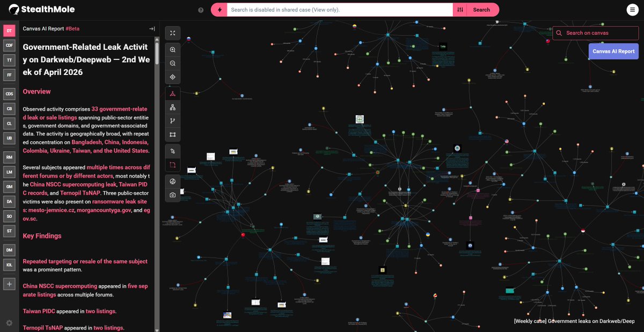
Task: Open search filter options slider icon
Action: (460, 10)
